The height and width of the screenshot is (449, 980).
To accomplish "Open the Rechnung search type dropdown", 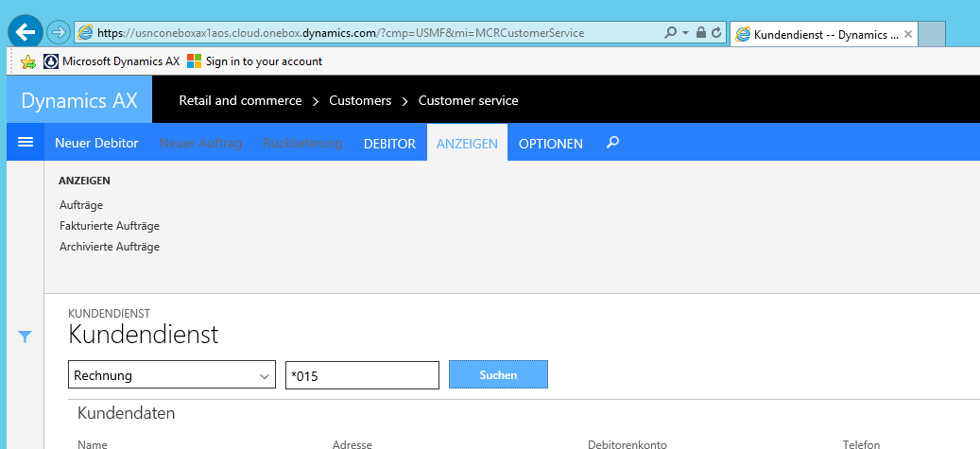I will tap(172, 375).
